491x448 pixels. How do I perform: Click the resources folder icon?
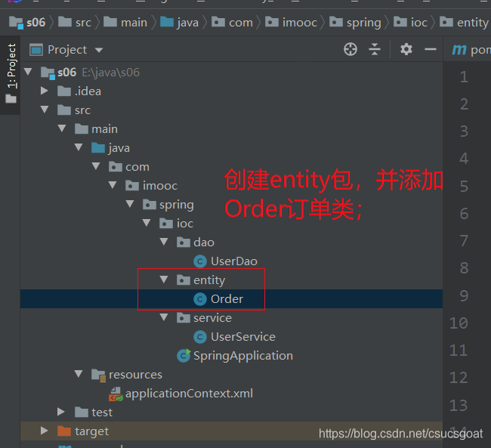click(x=99, y=375)
